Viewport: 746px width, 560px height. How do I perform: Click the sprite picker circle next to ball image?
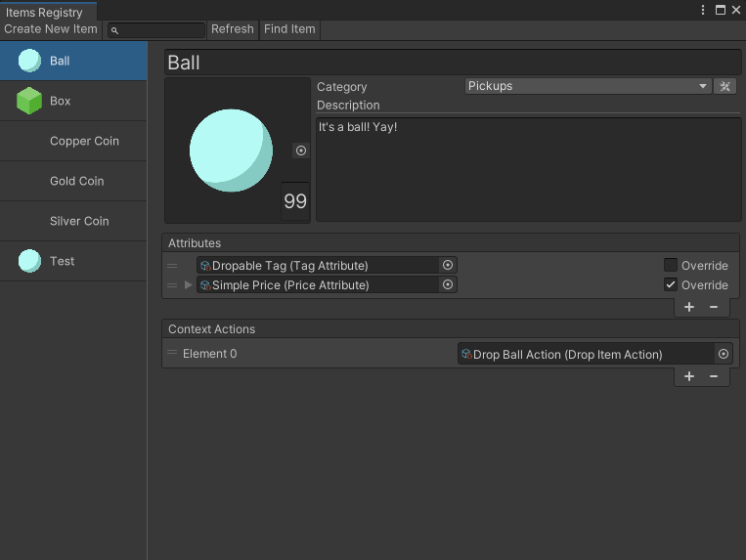tap(301, 151)
